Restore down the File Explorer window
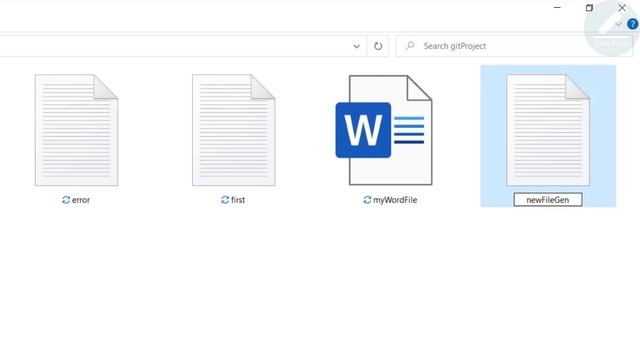Viewport: 640px width, 360px height. coord(589,8)
